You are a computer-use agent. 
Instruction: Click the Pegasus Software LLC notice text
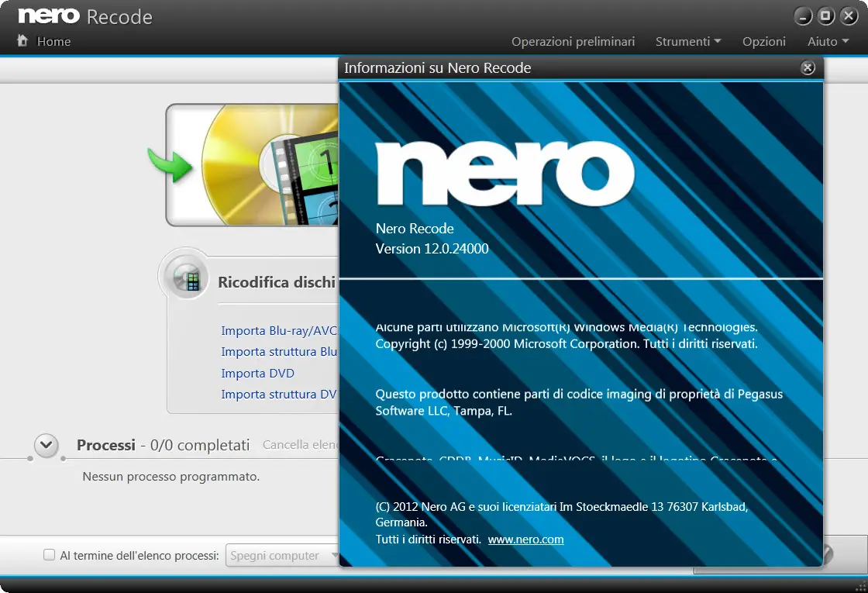pos(579,402)
